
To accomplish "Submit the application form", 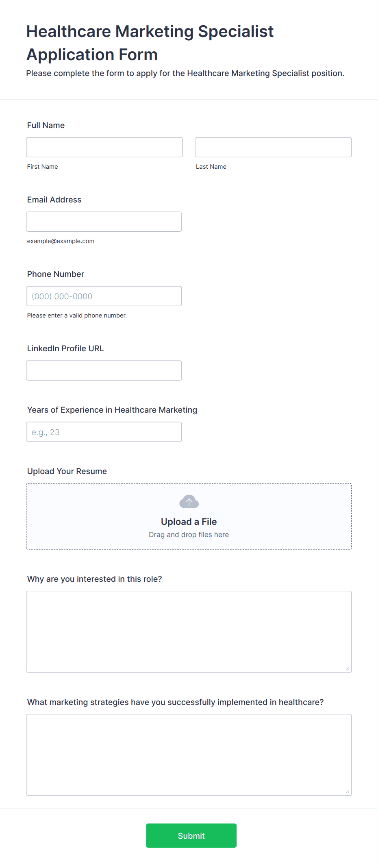I will (x=191, y=835).
